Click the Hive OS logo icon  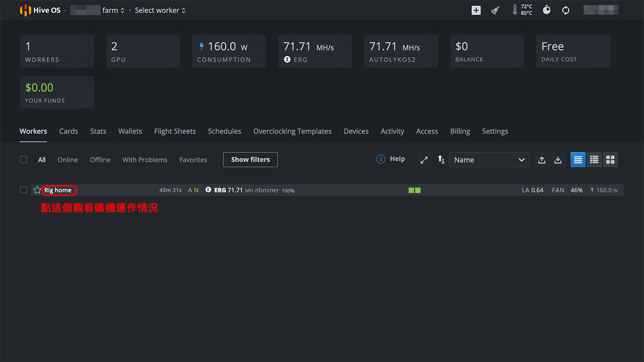coord(25,10)
